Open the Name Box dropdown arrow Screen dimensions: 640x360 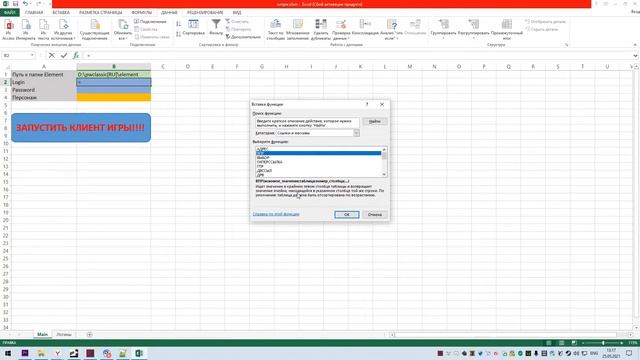[32, 56]
